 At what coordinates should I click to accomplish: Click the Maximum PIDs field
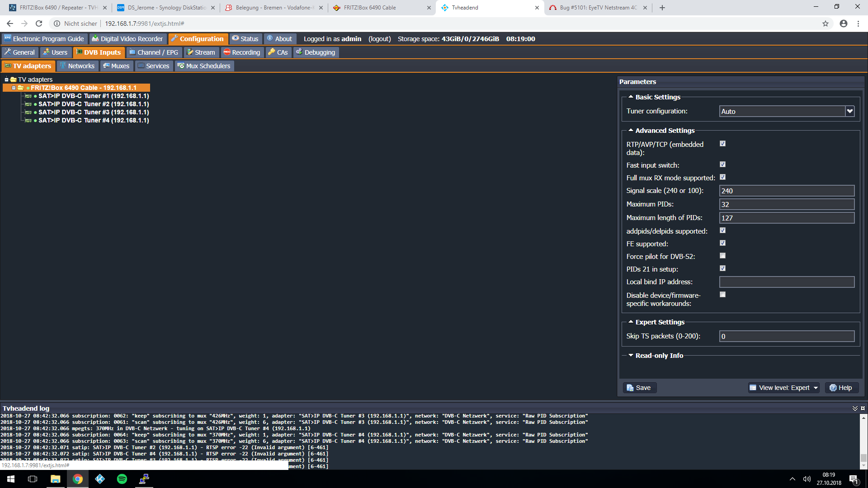787,204
